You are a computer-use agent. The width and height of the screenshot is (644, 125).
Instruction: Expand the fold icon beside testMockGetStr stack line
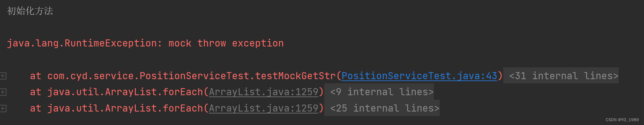tap(3, 76)
